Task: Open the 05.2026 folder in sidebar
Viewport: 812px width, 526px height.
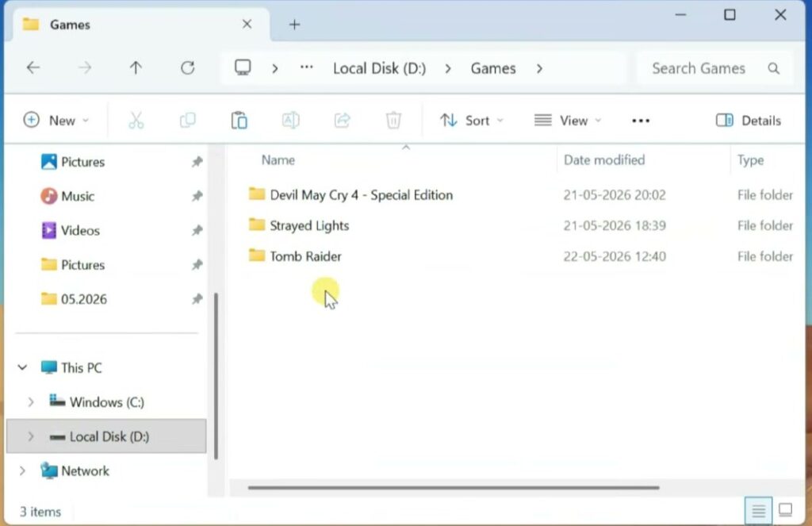Action: pos(74,299)
